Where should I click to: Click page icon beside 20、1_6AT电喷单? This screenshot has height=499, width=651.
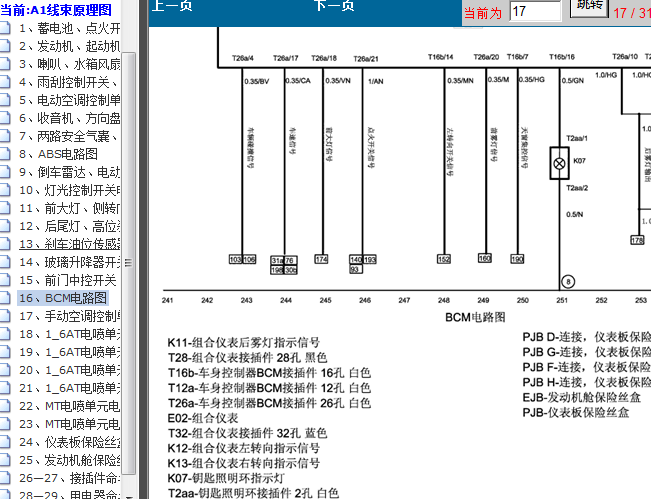tap(5, 370)
